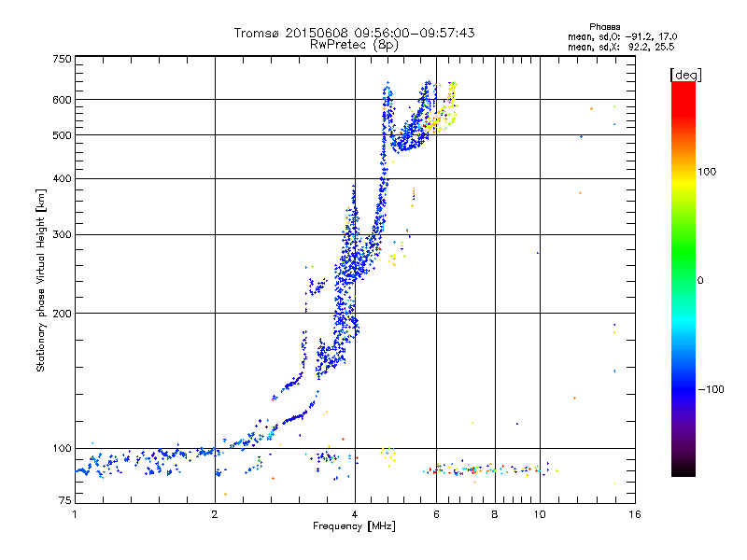Click the 'Phases' header text
Image resolution: width=747 pixels, height=560 pixels.
pyautogui.click(x=604, y=27)
